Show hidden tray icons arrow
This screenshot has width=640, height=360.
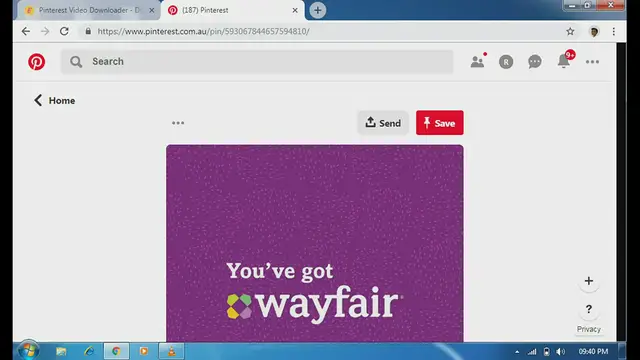pyautogui.click(x=517, y=351)
